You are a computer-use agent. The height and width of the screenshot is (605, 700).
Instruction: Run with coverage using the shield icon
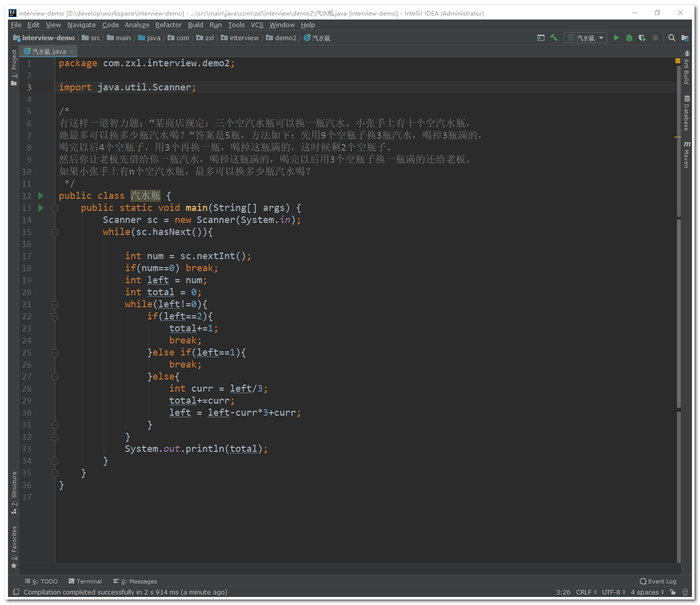point(642,38)
